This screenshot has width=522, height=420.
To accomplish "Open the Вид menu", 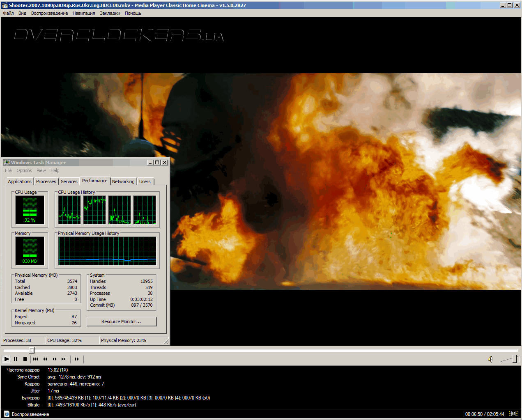I will [22, 13].
